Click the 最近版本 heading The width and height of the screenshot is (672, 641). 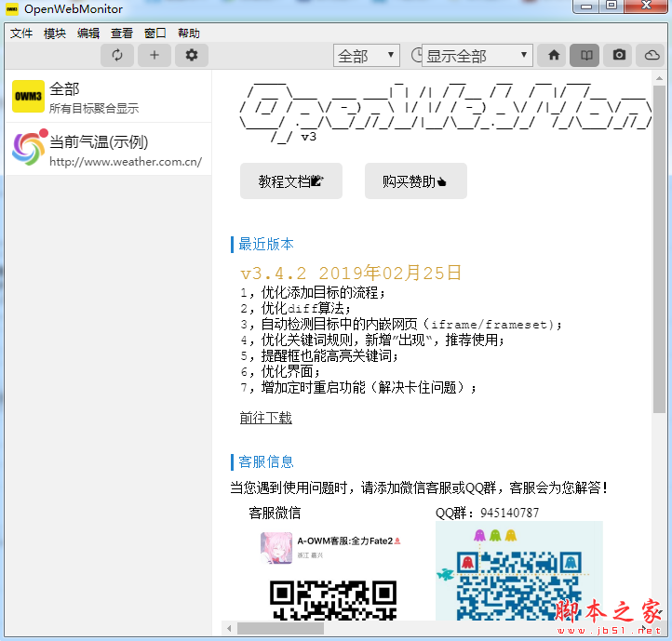coord(265,245)
